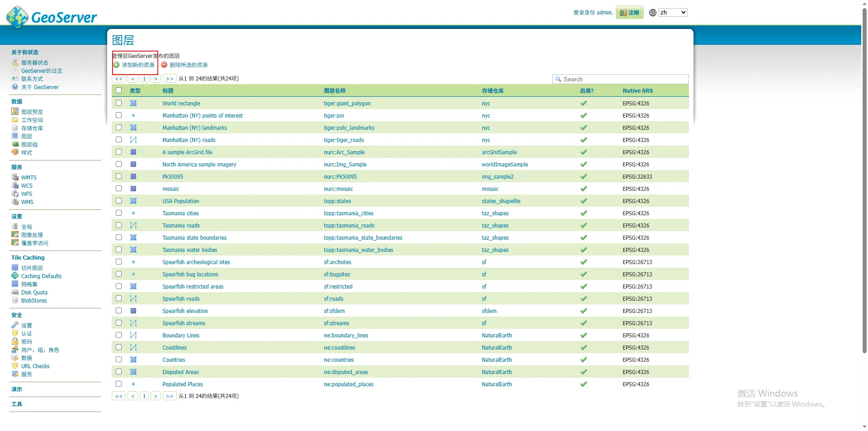This screenshot has height=431, width=868.
Task: Sort table by Native SRS column header
Action: pos(637,91)
